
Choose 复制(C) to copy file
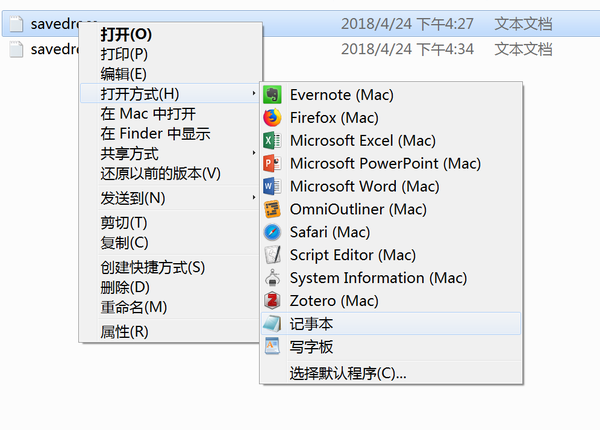170,243
